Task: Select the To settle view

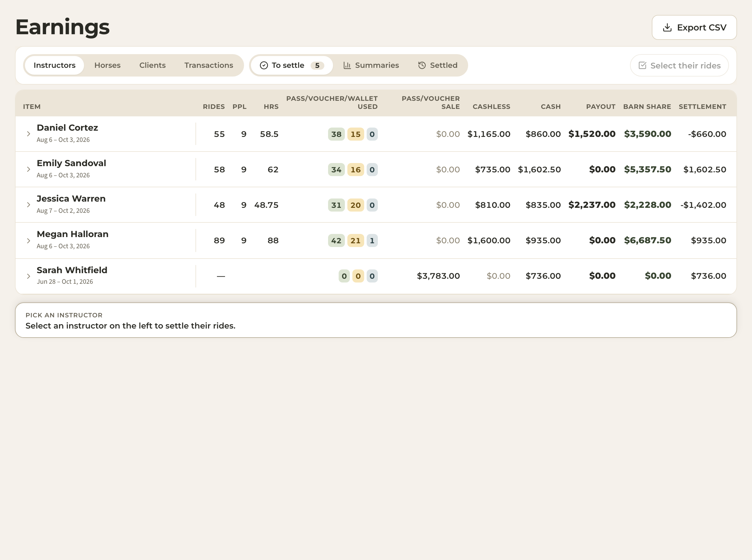Action: point(292,65)
